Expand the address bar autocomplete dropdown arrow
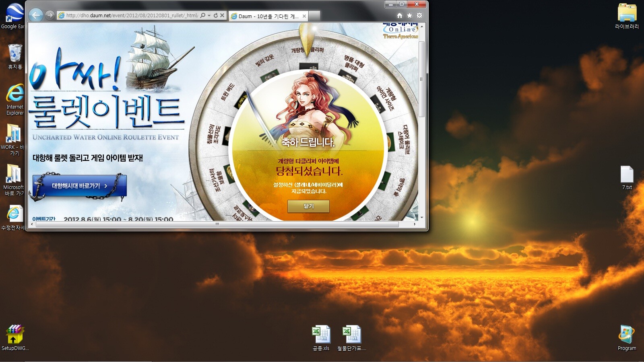The image size is (644, 362). (209, 16)
